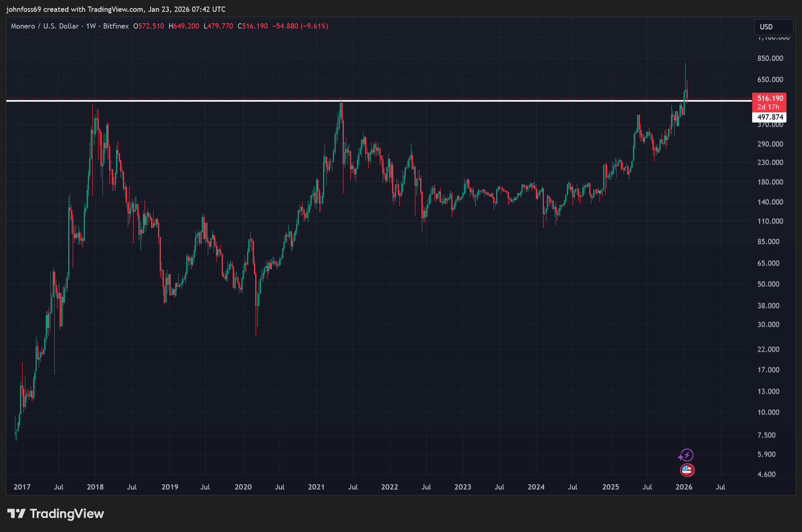Screen dimensions: 802x532
Task: Click the 2d 17h countdown label
Action: (768, 107)
